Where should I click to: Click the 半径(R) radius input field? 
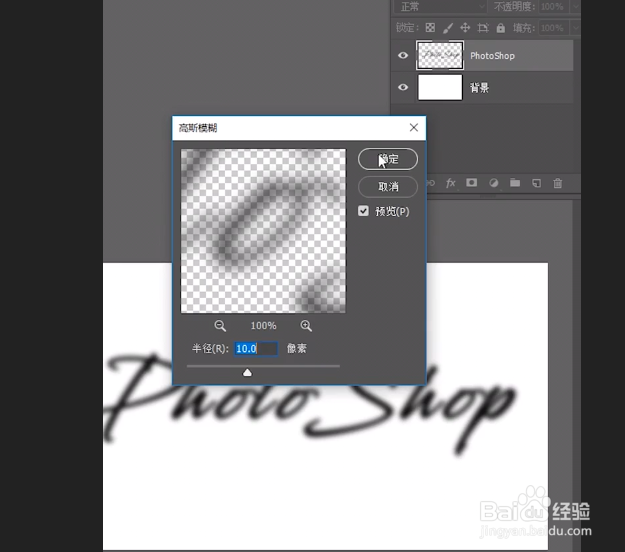pyautogui.click(x=256, y=348)
